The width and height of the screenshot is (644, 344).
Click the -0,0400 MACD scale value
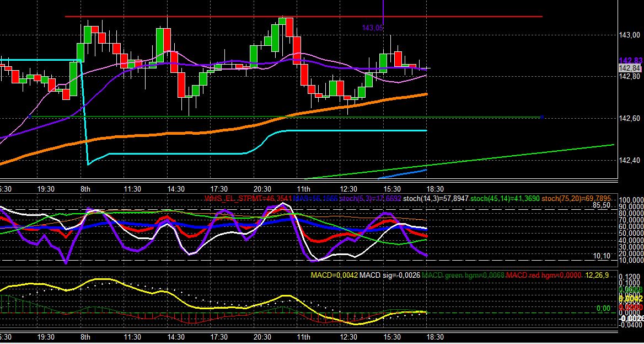click(630, 325)
